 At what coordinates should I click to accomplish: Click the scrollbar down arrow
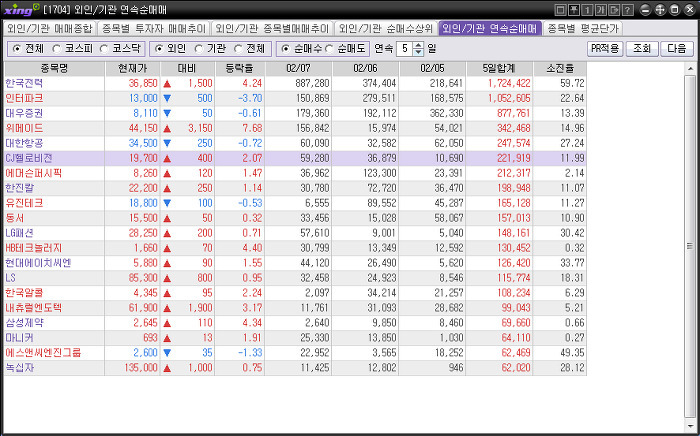click(690, 426)
